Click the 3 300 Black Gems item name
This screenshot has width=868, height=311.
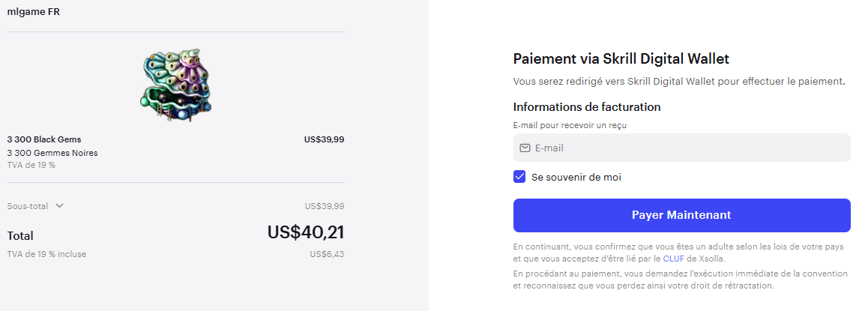(44, 139)
